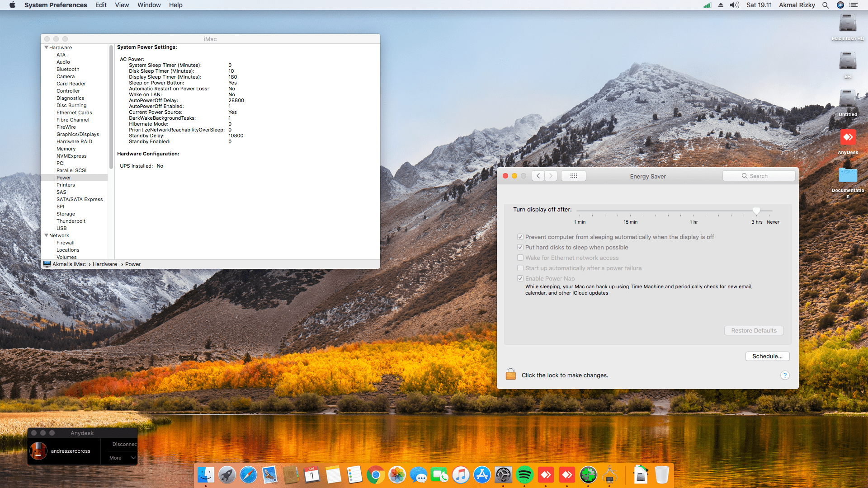The image size is (868, 488).
Task: Open Safari from the dock
Action: 248,475
